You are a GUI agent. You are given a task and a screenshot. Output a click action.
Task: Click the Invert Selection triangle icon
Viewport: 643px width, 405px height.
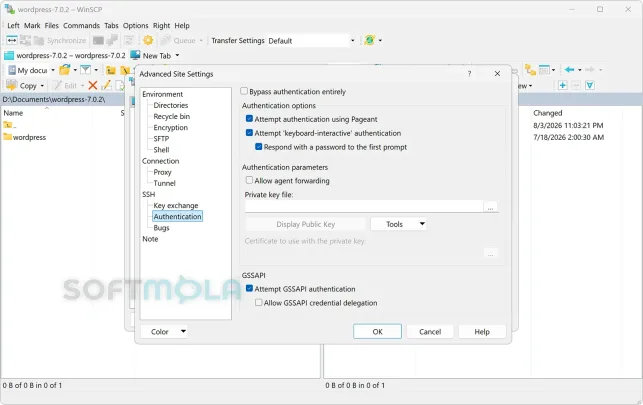[x=590, y=85]
